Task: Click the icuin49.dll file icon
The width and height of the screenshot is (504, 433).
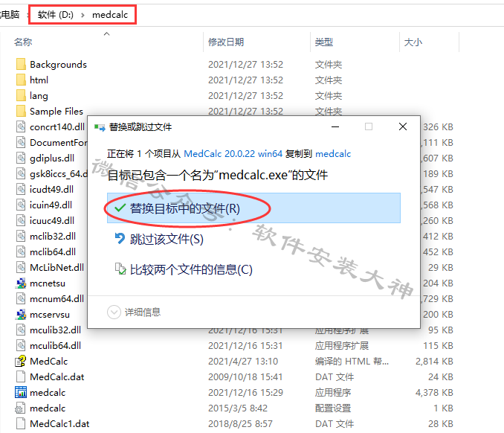Action: [x=21, y=205]
